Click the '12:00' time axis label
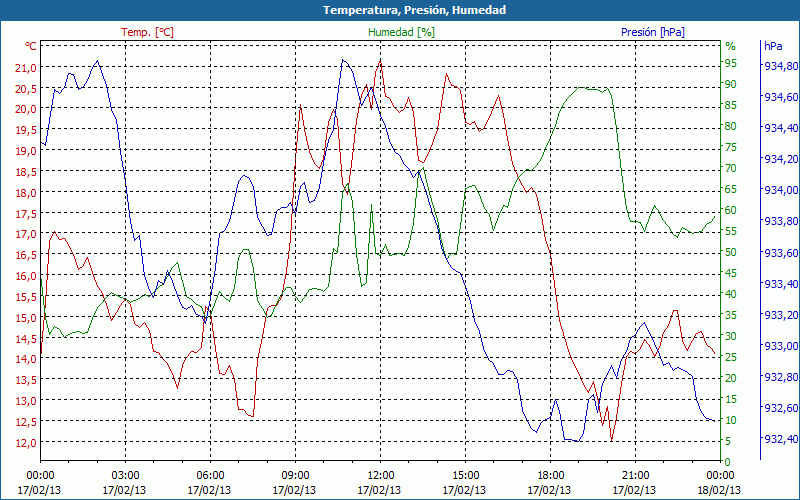 [380, 476]
